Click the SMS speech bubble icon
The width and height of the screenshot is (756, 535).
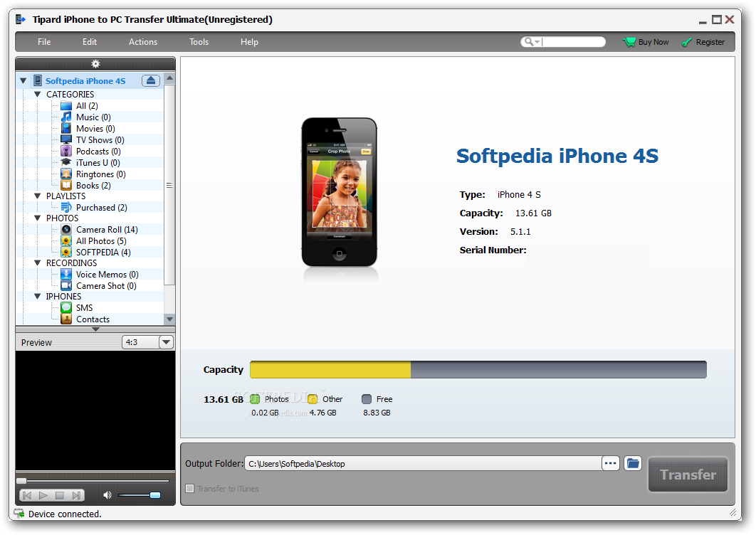click(x=66, y=307)
